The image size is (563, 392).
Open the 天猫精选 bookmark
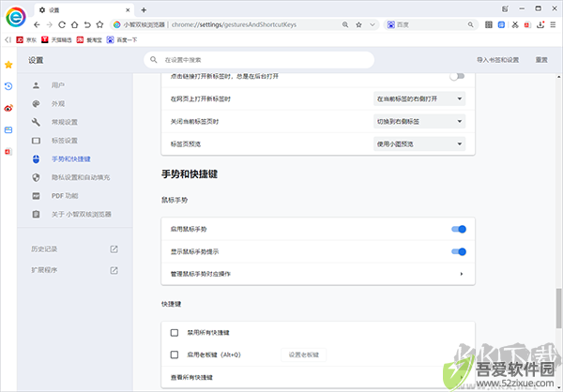tap(56, 39)
